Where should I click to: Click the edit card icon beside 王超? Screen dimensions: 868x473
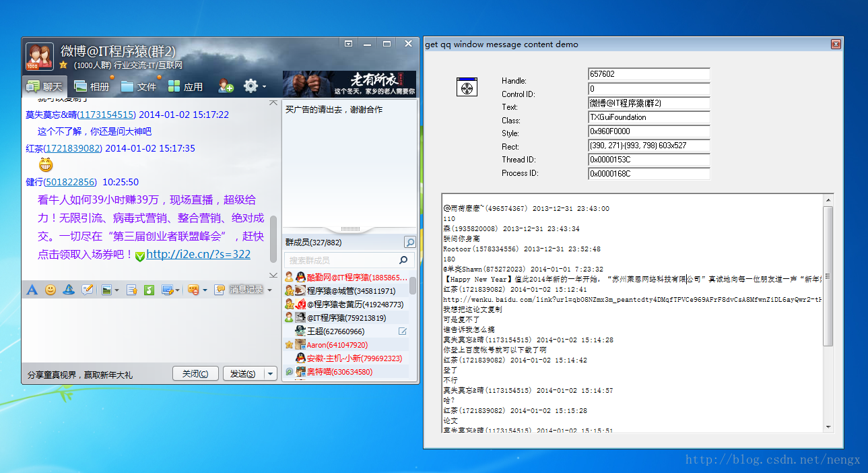pos(403,331)
